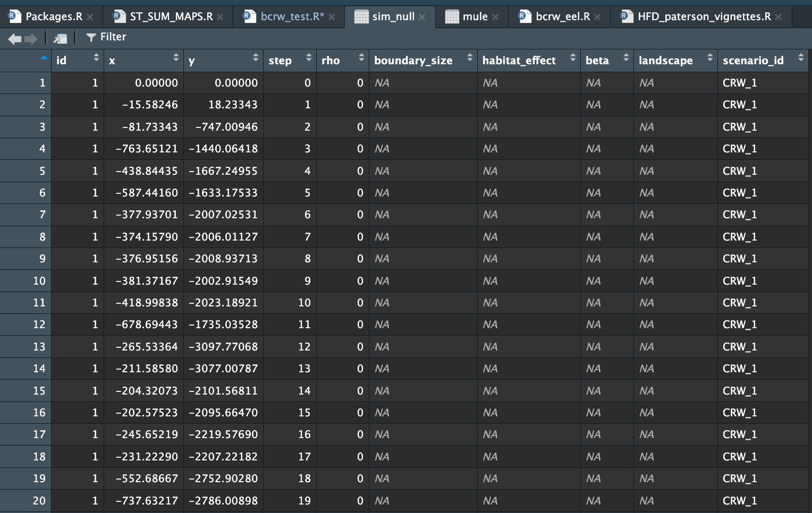
Task: Select y value -3097.77068
Action: [223, 347]
